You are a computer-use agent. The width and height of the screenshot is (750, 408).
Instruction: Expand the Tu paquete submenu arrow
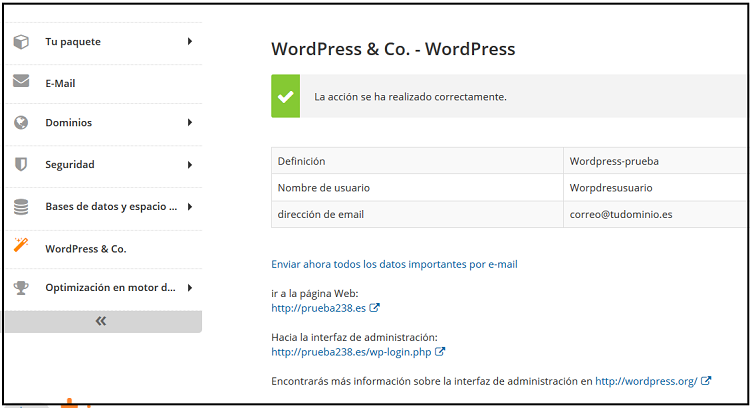click(190, 42)
